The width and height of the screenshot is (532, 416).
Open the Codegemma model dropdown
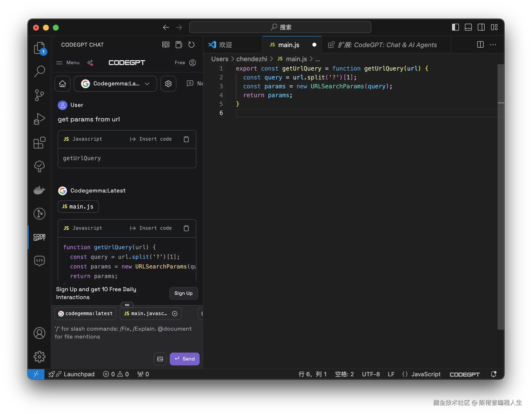tap(115, 84)
